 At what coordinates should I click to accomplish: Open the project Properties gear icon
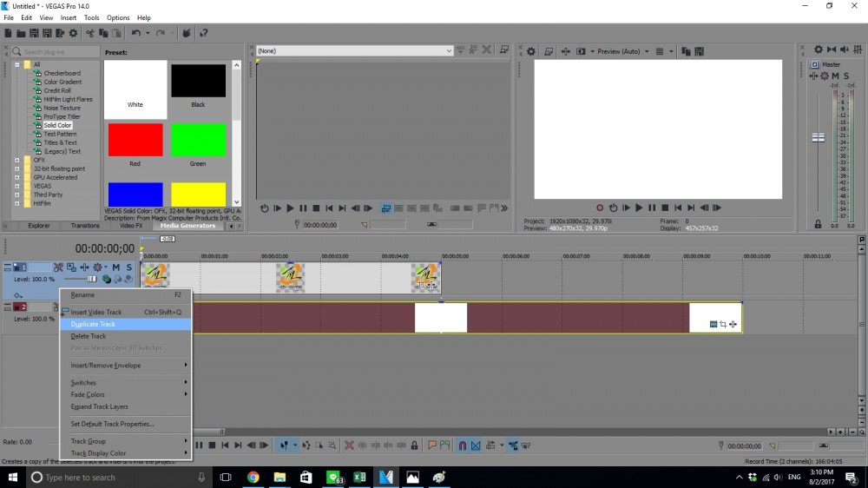click(x=73, y=33)
